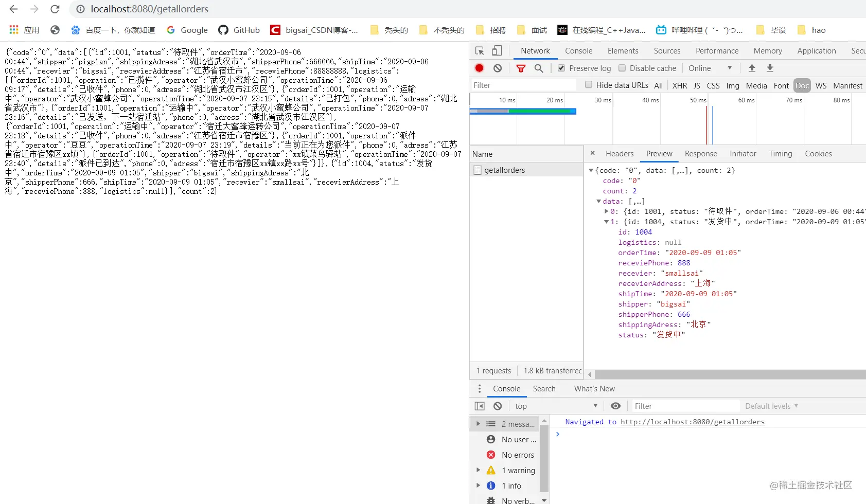Open the Default levels dropdown
The width and height of the screenshot is (866, 504).
771,406
